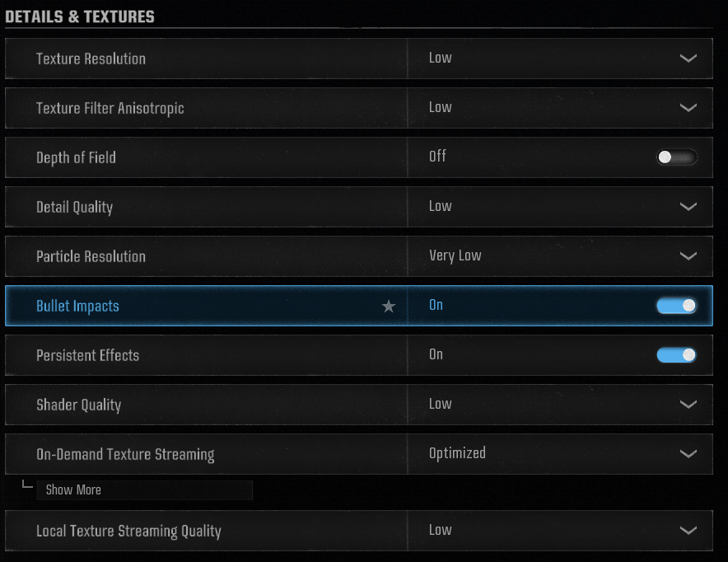The height and width of the screenshot is (562, 728).
Task: Click the Bullet Impacts setting label
Action: 77,306
